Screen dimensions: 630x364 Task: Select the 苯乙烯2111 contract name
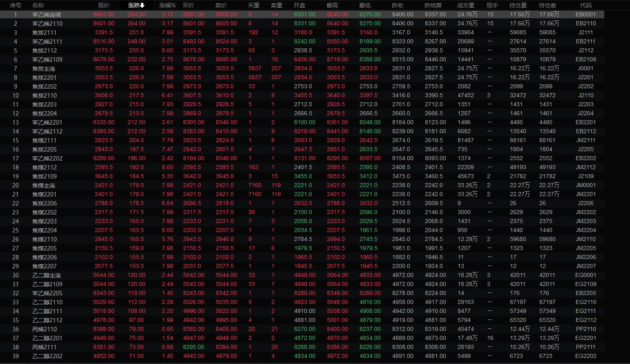point(47,42)
